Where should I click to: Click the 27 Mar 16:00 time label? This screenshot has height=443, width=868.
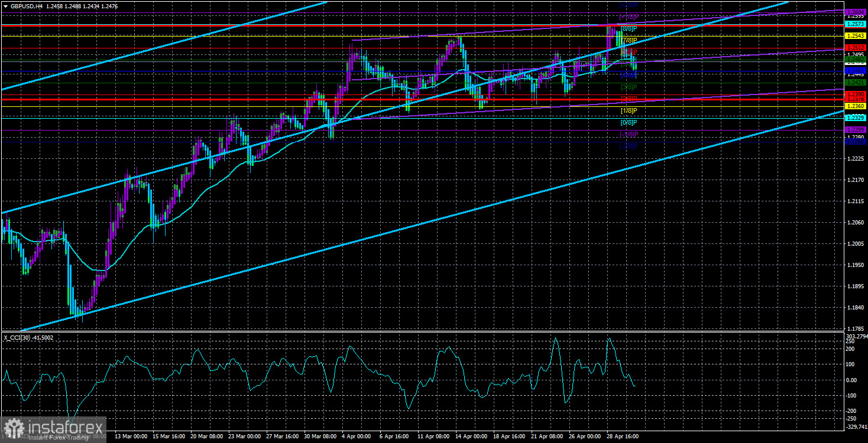click(x=281, y=437)
